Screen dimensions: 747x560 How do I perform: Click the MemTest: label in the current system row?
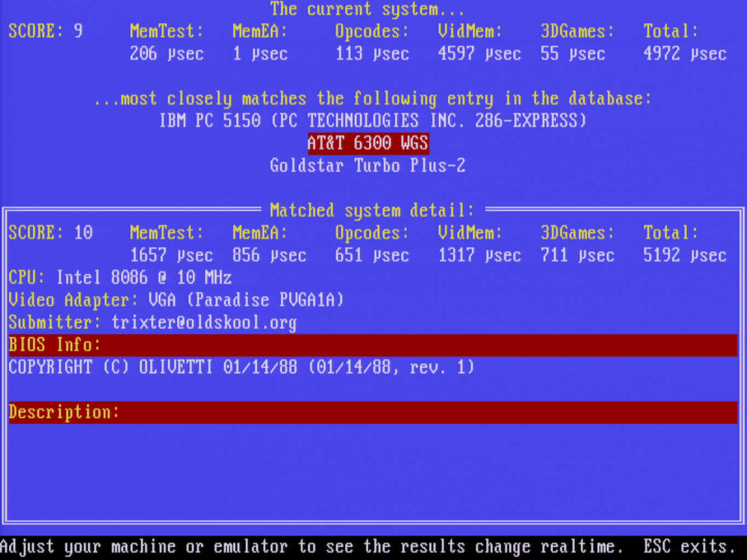tap(166, 31)
